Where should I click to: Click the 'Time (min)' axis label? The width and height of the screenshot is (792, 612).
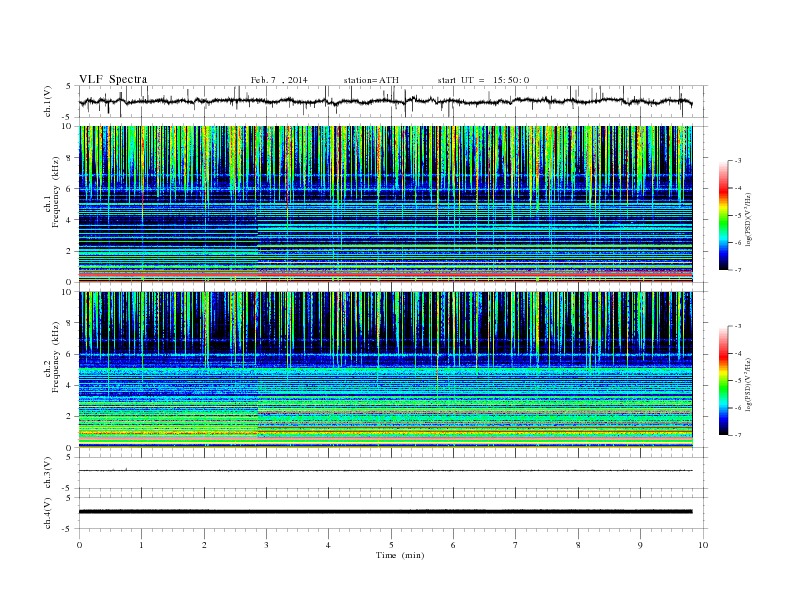(400, 555)
